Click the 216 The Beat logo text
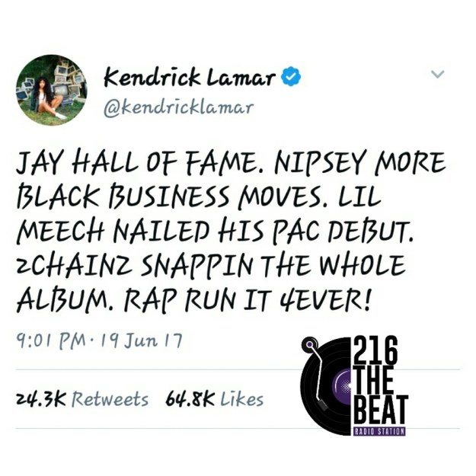 381,381
